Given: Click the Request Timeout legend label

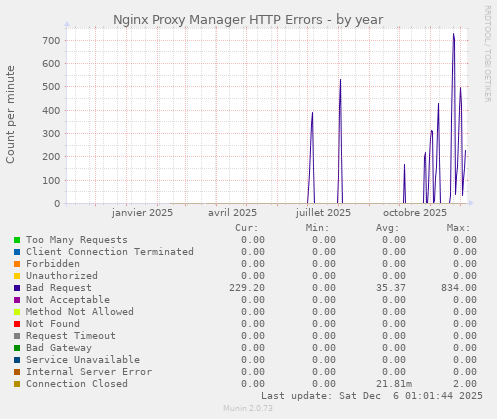Looking at the screenshot, I should click(x=71, y=336).
